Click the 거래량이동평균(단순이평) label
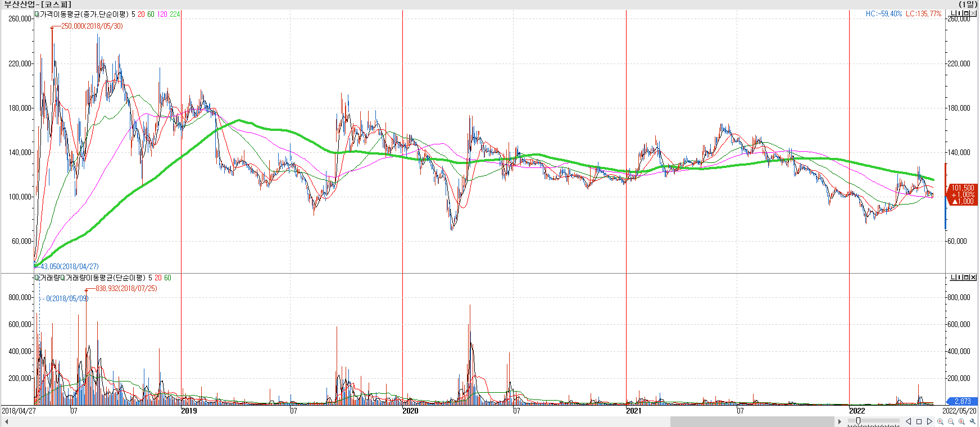The height and width of the screenshot is (427, 980). (106, 278)
